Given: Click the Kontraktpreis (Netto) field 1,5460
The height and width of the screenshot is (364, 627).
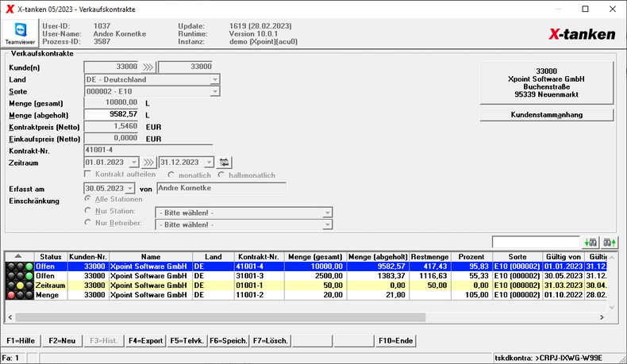Looking at the screenshot, I should (x=111, y=127).
